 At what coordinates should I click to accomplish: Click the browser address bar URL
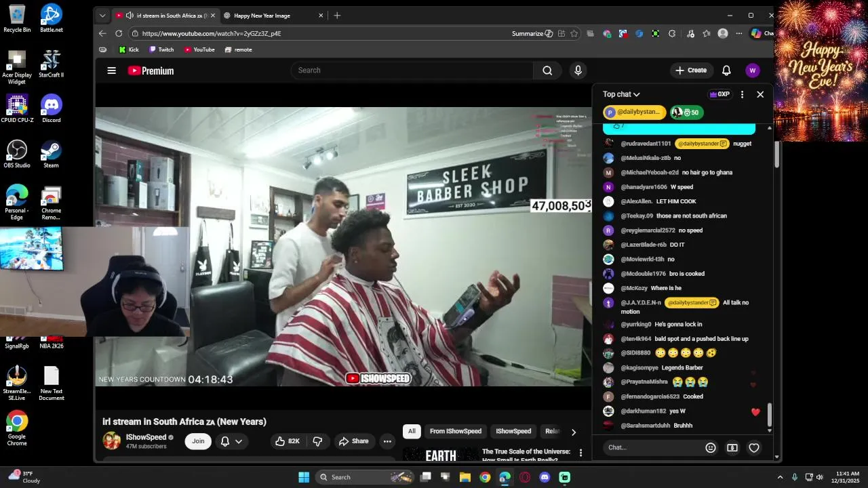212,33
